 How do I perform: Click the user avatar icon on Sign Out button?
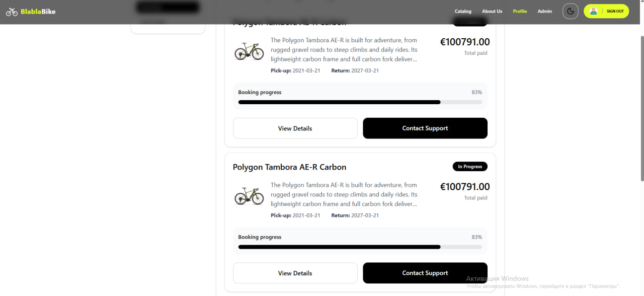point(593,11)
